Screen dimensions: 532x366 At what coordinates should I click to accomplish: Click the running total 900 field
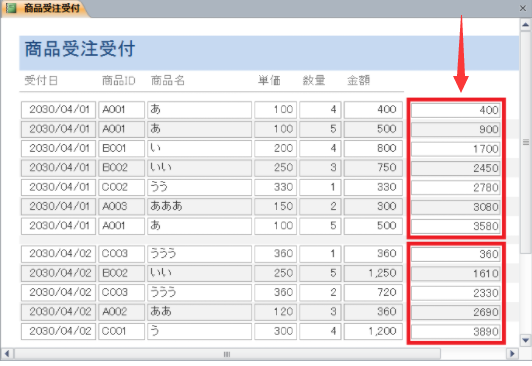point(456,130)
